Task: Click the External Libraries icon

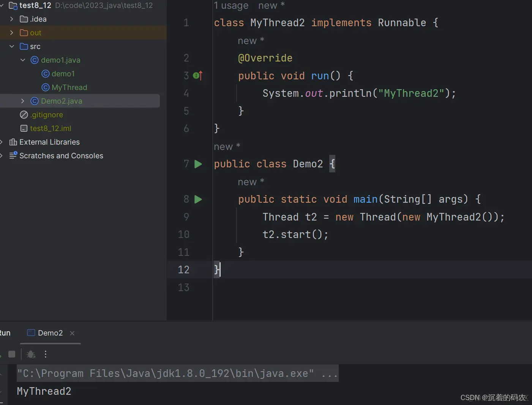Action: point(13,142)
